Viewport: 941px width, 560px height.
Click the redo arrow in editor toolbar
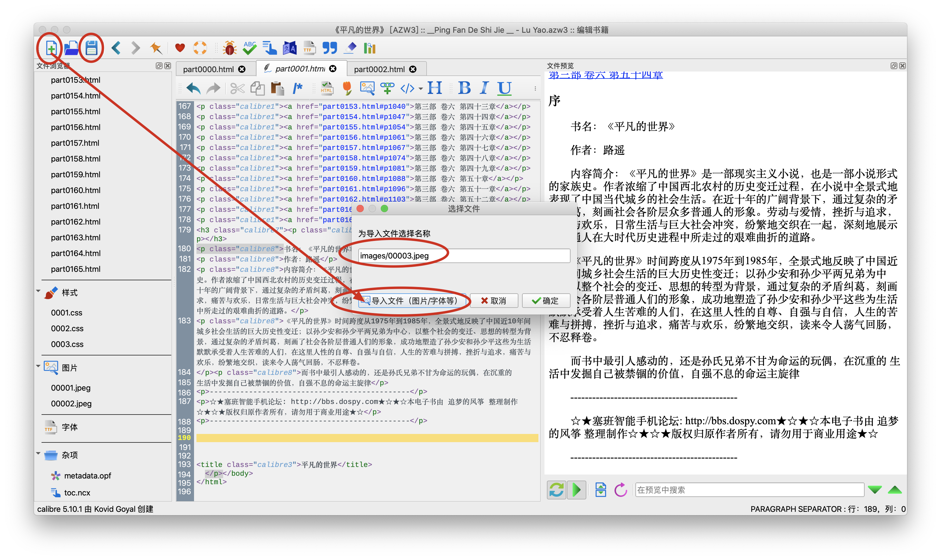tap(214, 89)
